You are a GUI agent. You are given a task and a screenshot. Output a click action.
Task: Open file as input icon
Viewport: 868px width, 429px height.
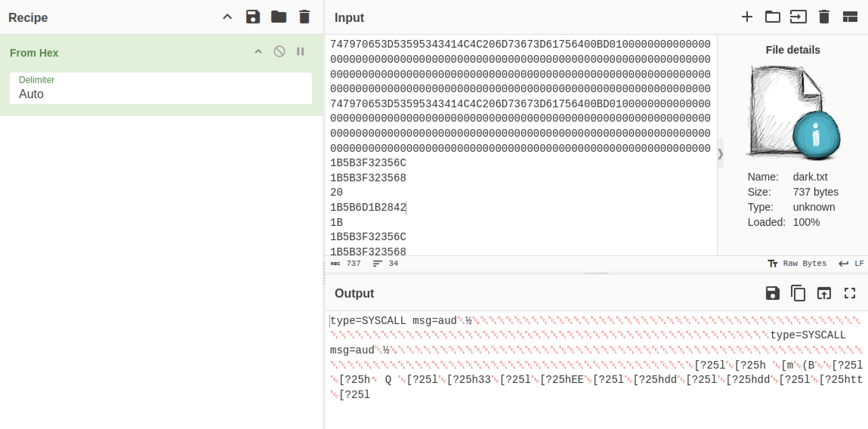(798, 17)
